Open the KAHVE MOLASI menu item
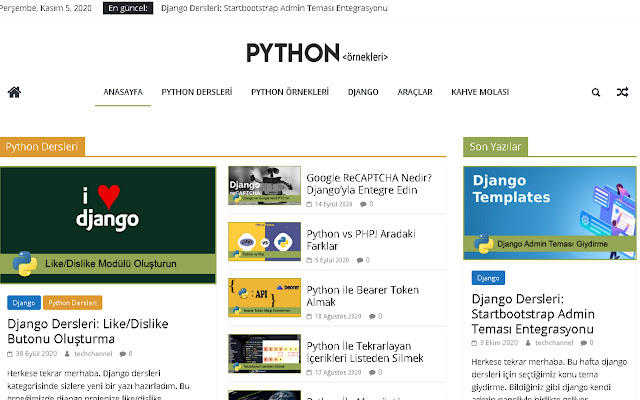This screenshot has width=640, height=400. pos(480,92)
